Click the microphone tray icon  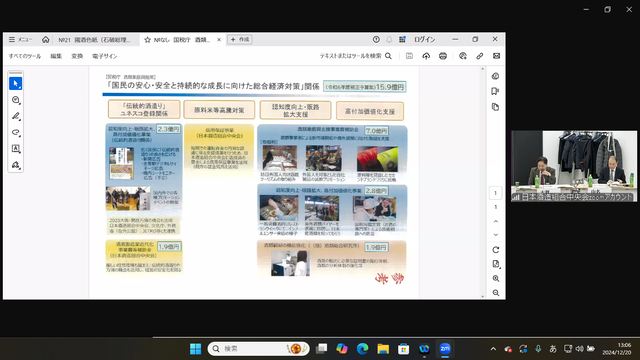(x=538, y=349)
